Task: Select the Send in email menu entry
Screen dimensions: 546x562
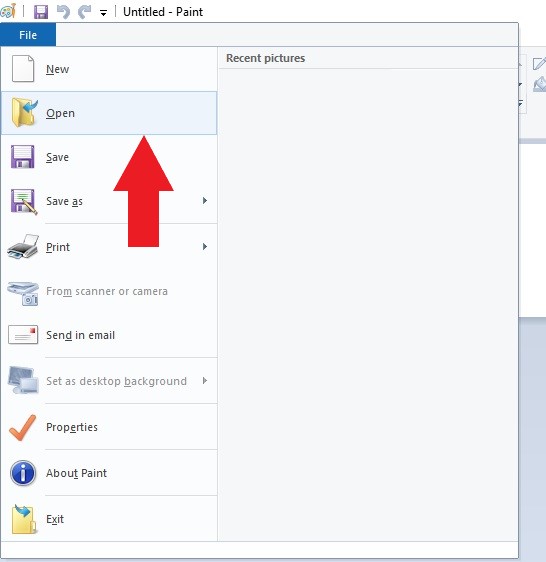Action: click(x=109, y=335)
